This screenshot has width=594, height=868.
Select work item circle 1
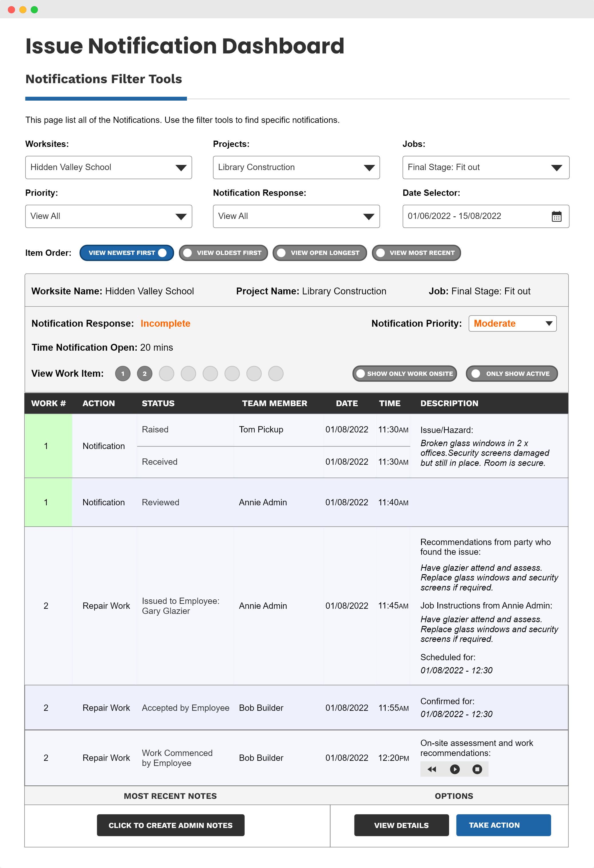pyautogui.click(x=123, y=374)
